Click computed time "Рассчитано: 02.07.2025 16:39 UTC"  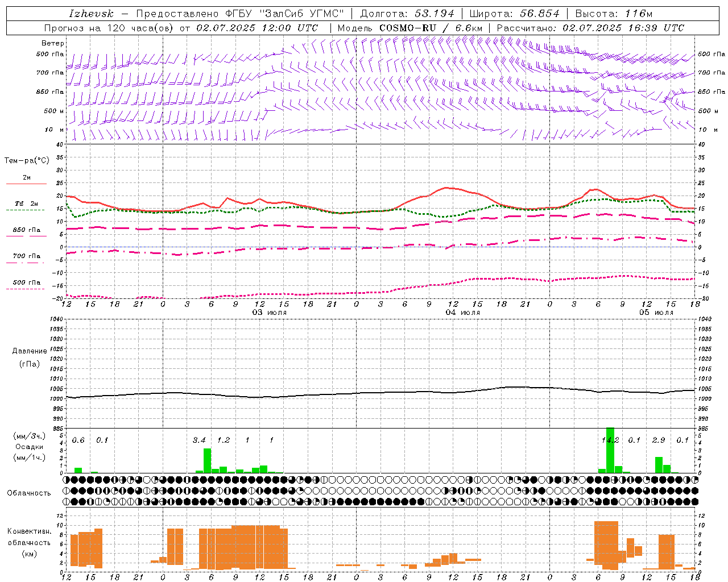point(590,28)
